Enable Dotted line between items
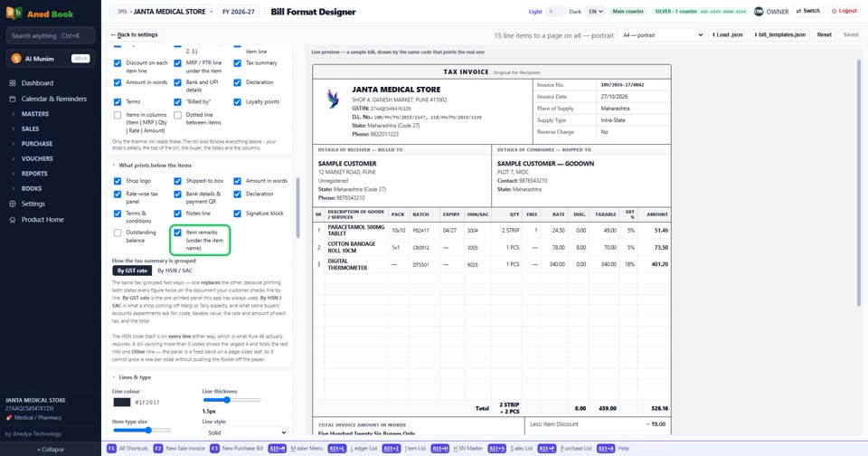868x456 pixels. coord(177,115)
